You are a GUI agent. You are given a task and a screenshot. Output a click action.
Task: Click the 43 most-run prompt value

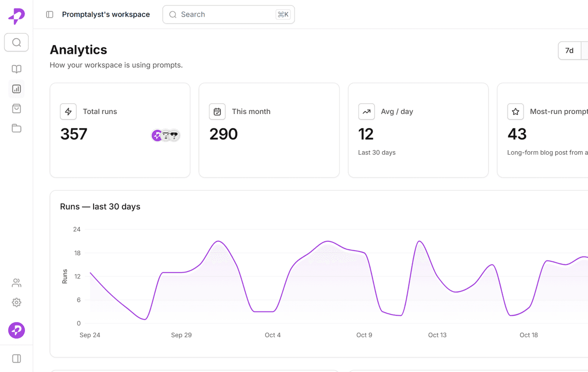coord(517,134)
